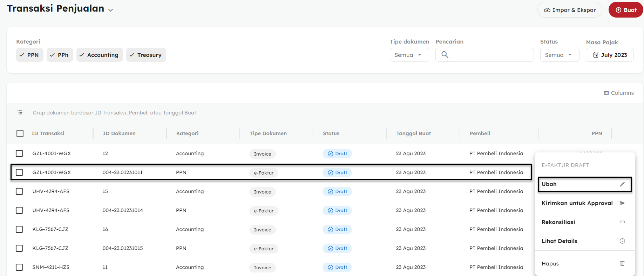The width and height of the screenshot is (644, 276).
Task: Toggle the select-all checkbox in table header
Action: tap(20, 133)
